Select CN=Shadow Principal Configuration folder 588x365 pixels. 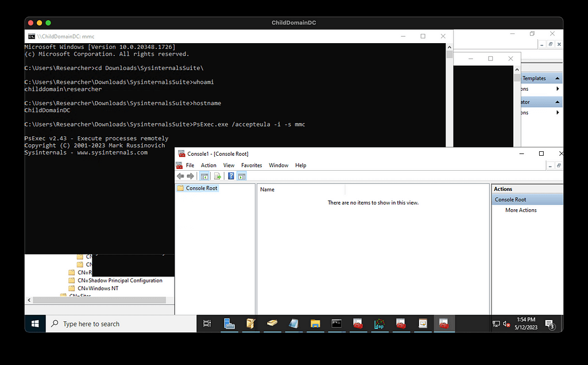[119, 281]
